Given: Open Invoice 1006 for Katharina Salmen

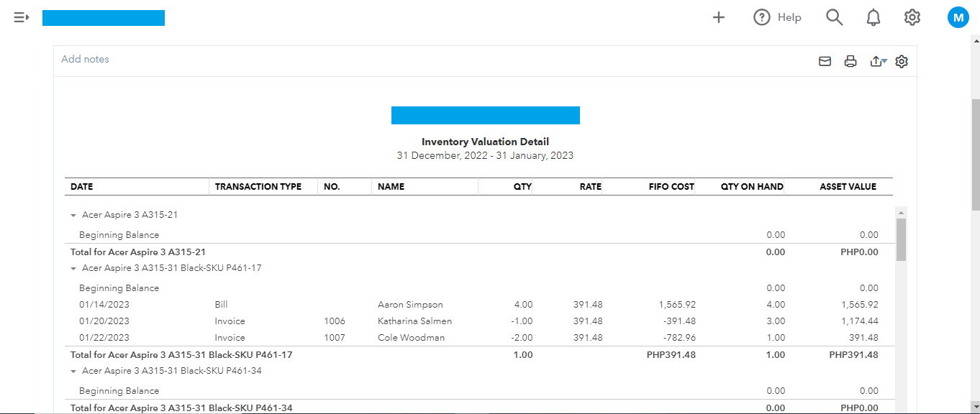Looking at the screenshot, I should click(230, 321).
